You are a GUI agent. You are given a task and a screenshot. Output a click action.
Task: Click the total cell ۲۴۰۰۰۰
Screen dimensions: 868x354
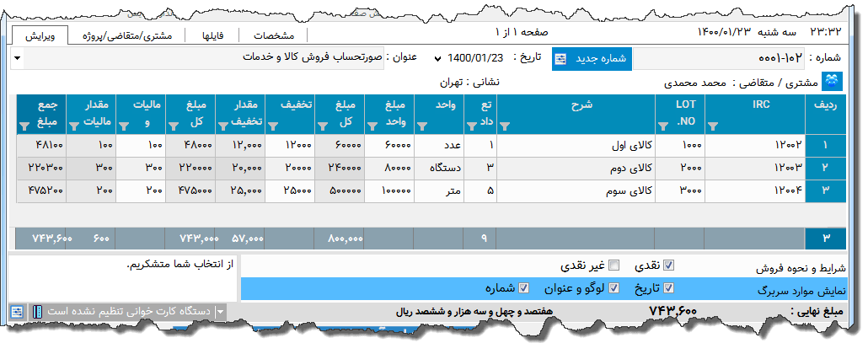click(340, 168)
